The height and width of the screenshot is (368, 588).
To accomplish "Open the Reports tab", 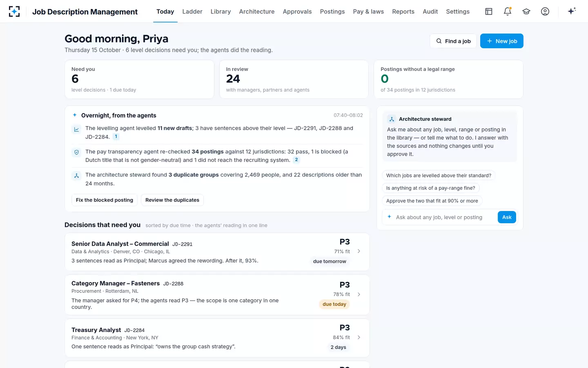I will pyautogui.click(x=403, y=11).
